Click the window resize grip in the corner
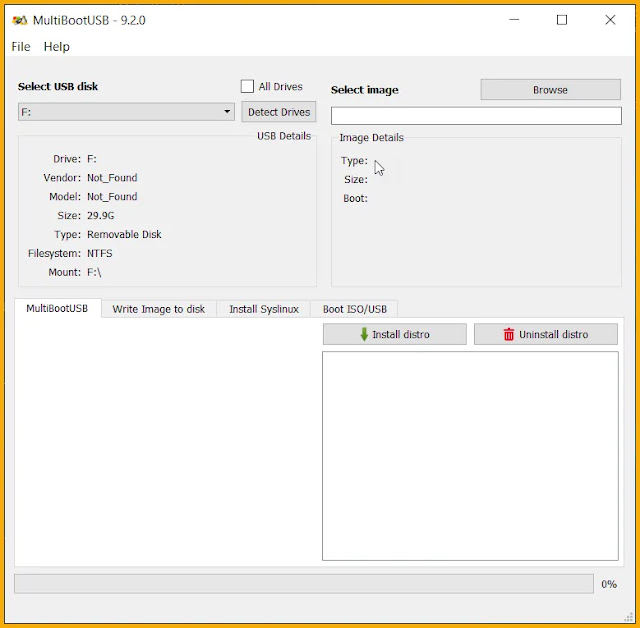 (629, 616)
